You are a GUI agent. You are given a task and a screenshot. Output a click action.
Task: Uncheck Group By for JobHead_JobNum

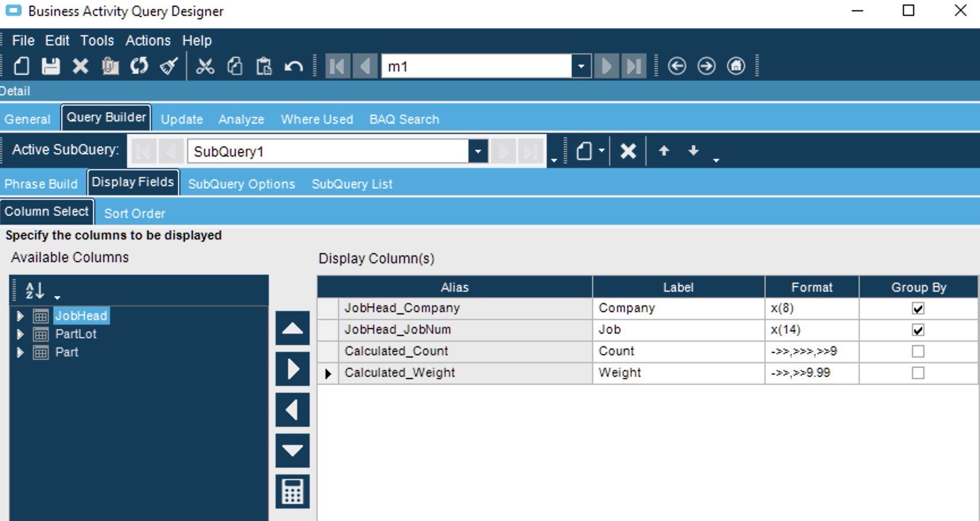918,330
